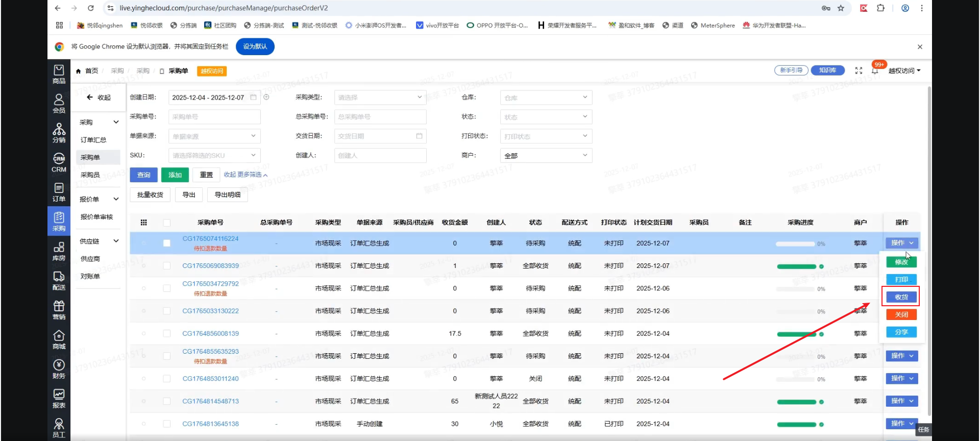Expand the 采购类型 dropdown
Screen dimensions: 980x441
pos(380,97)
